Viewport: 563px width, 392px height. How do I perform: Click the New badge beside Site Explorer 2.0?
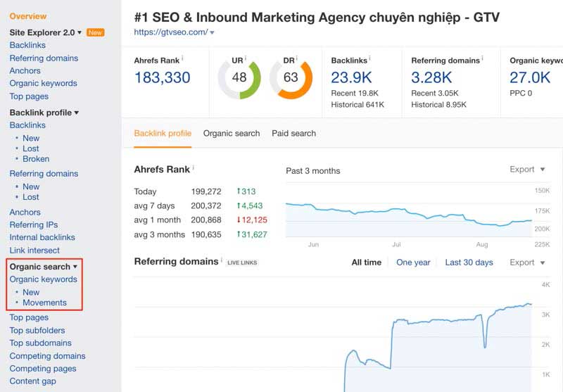point(95,32)
